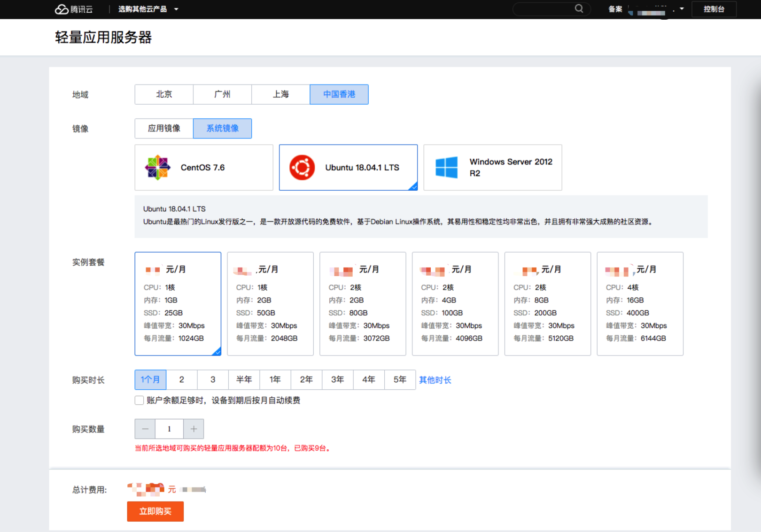
Task: Click the search magnifier icon
Action: (579, 8)
